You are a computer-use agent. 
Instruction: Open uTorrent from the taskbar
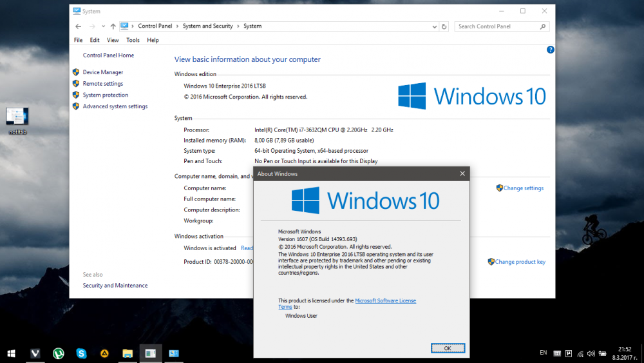coord(59,353)
